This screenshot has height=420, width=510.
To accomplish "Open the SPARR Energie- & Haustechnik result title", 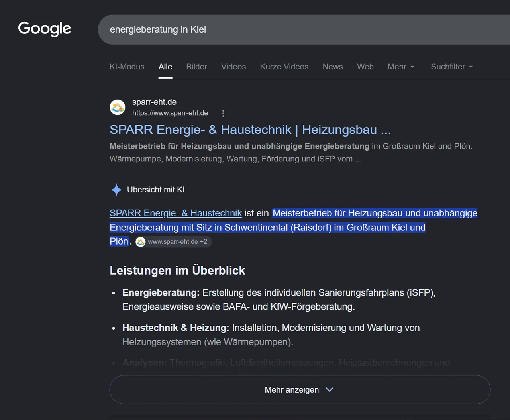I will (x=250, y=130).
